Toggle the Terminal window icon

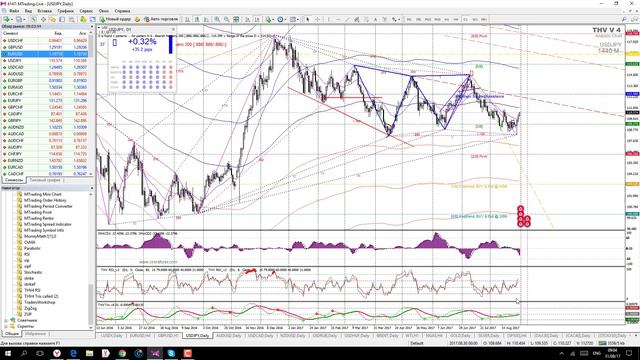[62, 19]
